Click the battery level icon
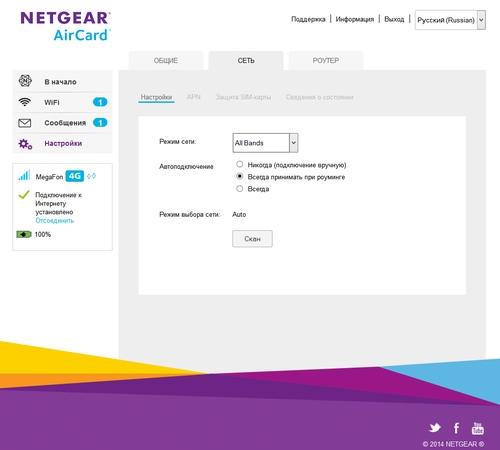Screen dimensions: 500x450 (x=24, y=234)
